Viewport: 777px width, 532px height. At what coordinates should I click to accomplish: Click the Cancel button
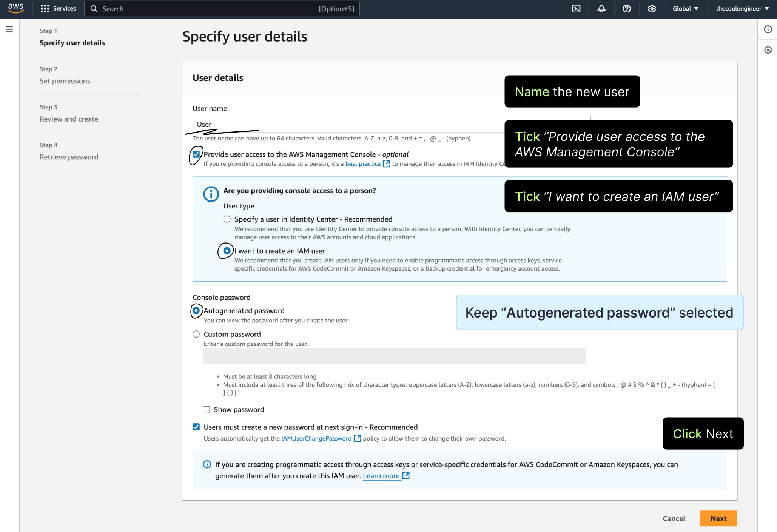674,518
